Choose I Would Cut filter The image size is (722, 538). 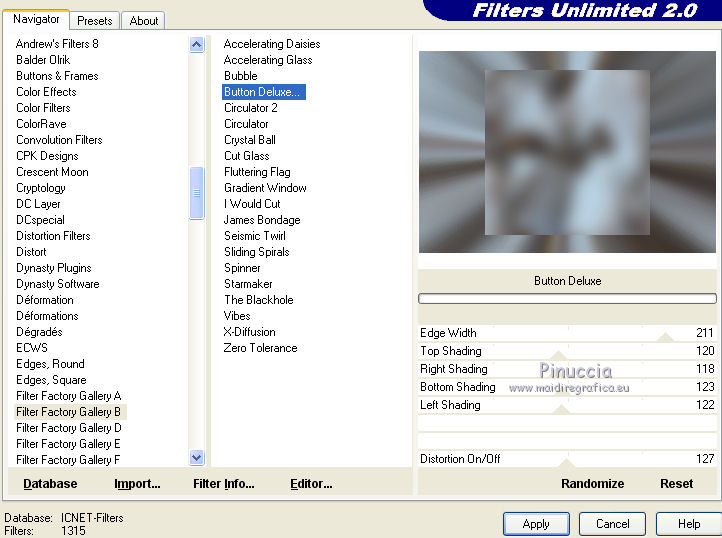tap(252, 204)
